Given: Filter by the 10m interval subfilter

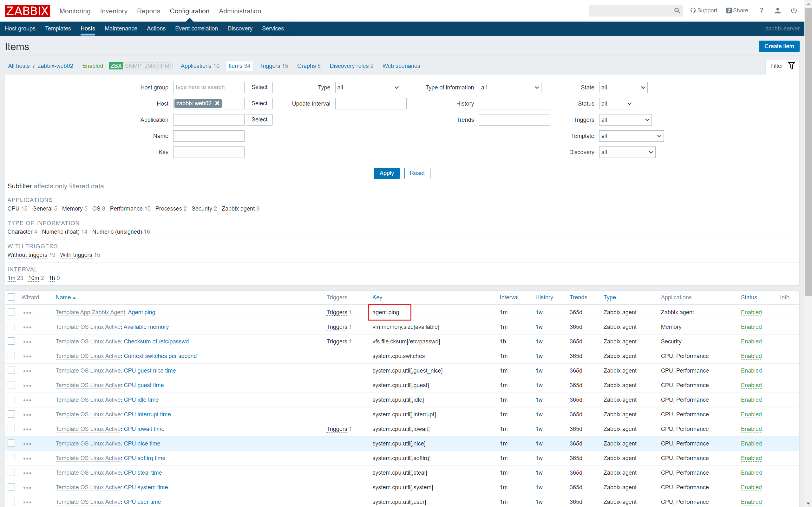Looking at the screenshot, I should (34, 278).
